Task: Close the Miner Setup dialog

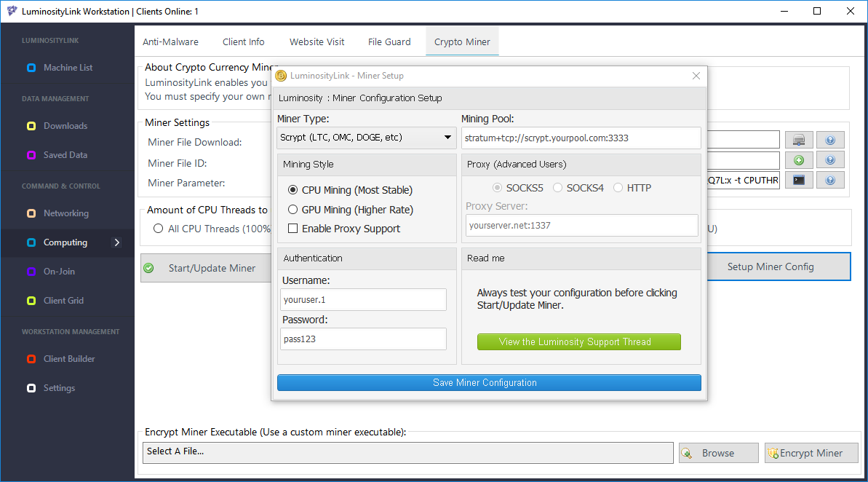Action: [x=696, y=76]
